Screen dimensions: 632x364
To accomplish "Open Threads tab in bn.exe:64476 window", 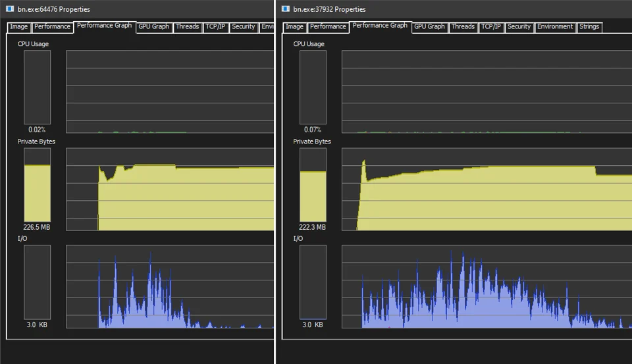I will [188, 27].
